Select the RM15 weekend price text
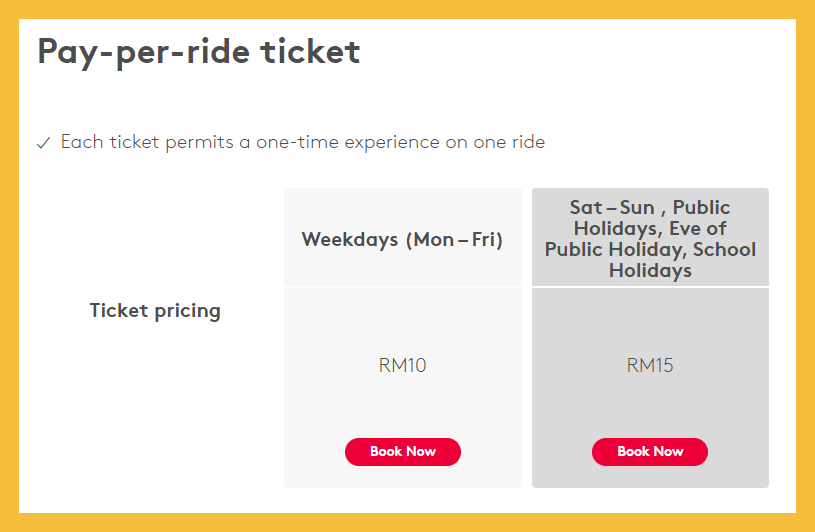The image size is (815, 532). [650, 365]
